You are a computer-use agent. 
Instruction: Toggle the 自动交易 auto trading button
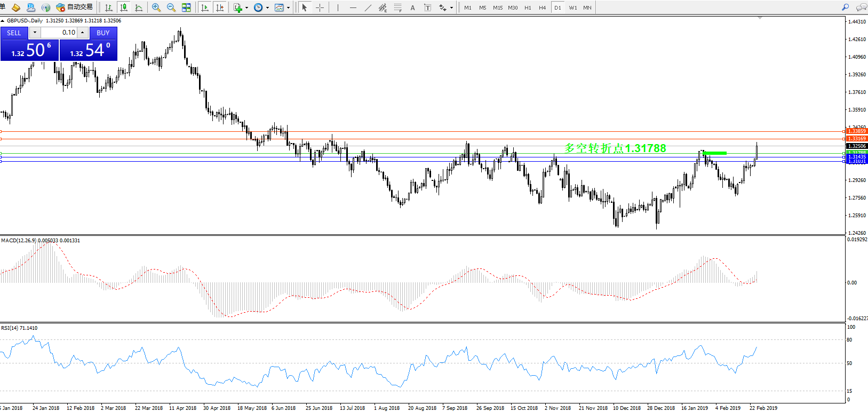point(75,7)
